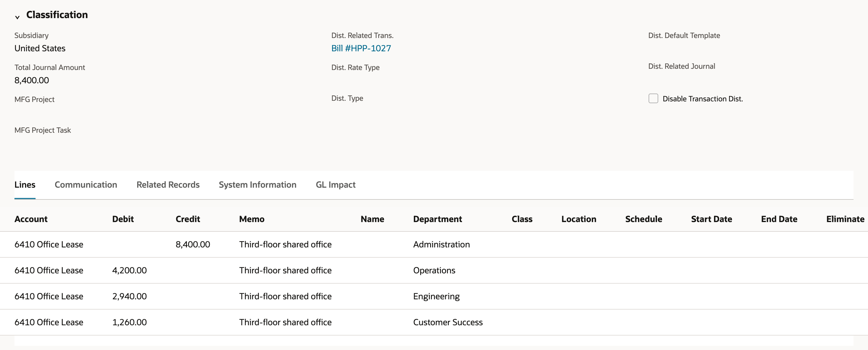Click the Customer Success department cell
This screenshot has height=350, width=868.
click(448, 322)
